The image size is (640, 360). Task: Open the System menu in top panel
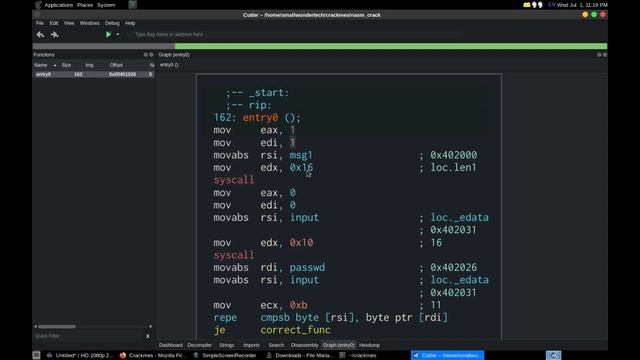pos(106,5)
